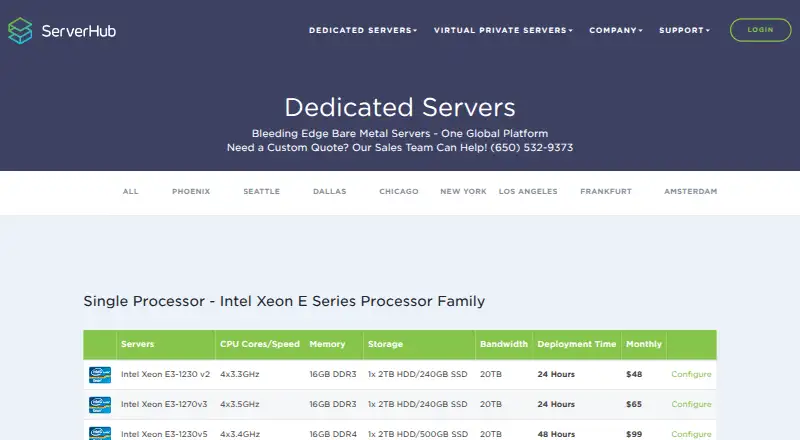Switch to the Dallas location tab

click(x=330, y=191)
